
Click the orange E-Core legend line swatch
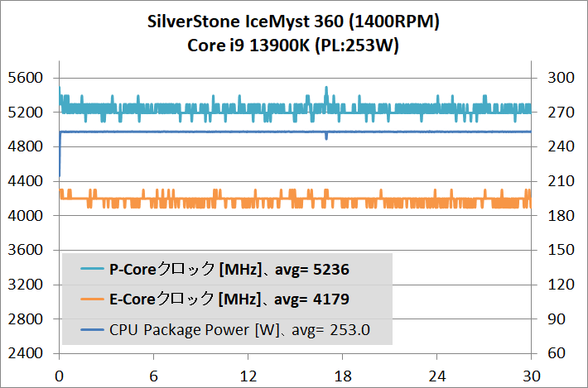click(92, 299)
